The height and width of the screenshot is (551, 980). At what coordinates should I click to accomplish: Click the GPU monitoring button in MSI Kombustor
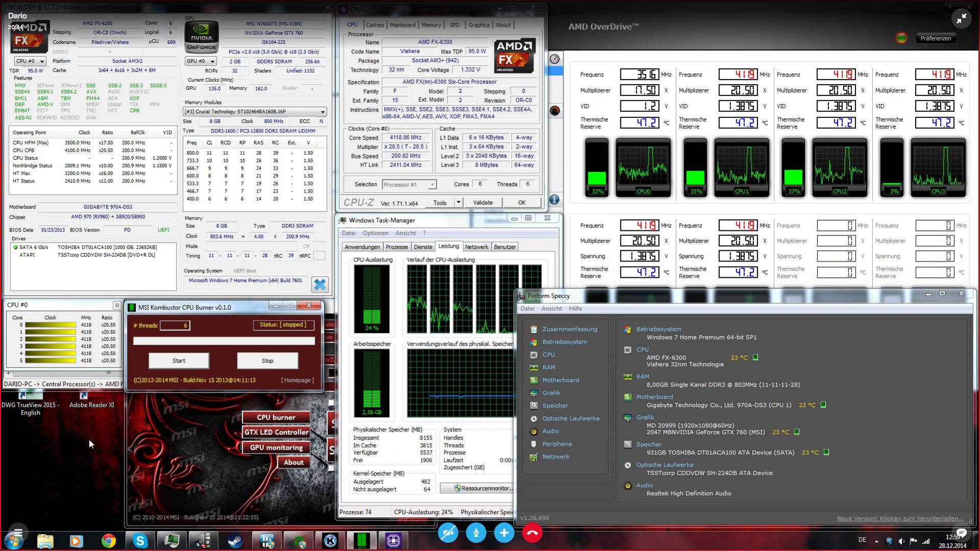click(x=276, y=447)
